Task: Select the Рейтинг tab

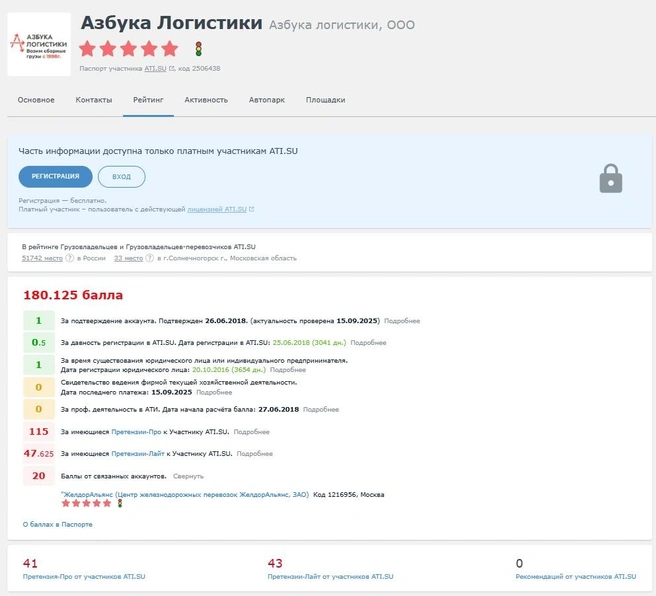Action: [x=148, y=100]
